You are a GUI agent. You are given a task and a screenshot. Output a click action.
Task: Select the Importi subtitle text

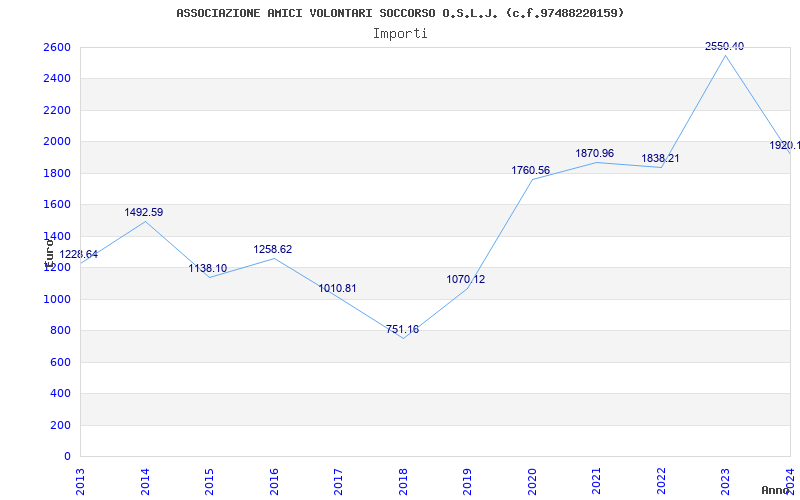point(400,34)
